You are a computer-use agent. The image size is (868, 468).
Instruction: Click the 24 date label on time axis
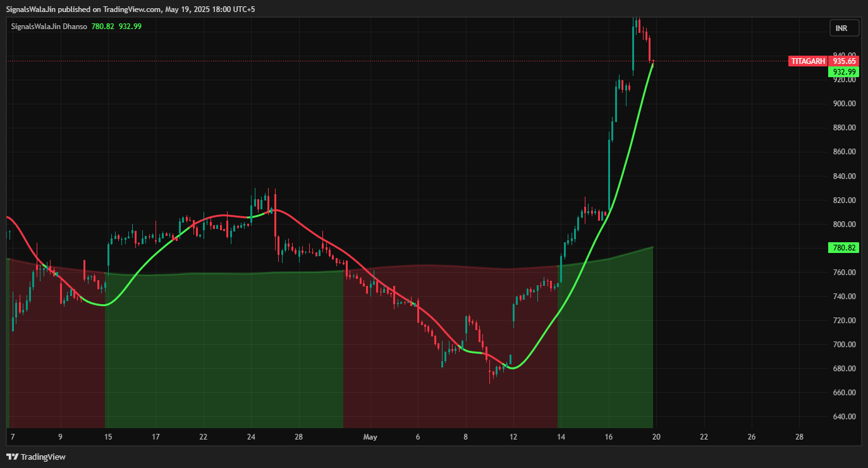tap(251, 437)
